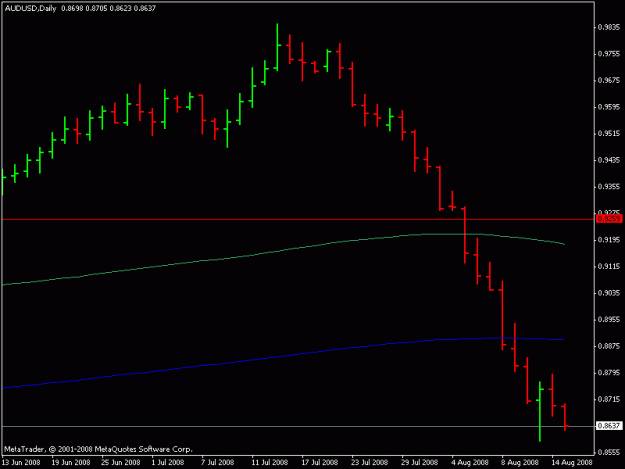The width and height of the screenshot is (625, 469).
Task: Click the 0.9515 price axis label
Action: (x=609, y=133)
